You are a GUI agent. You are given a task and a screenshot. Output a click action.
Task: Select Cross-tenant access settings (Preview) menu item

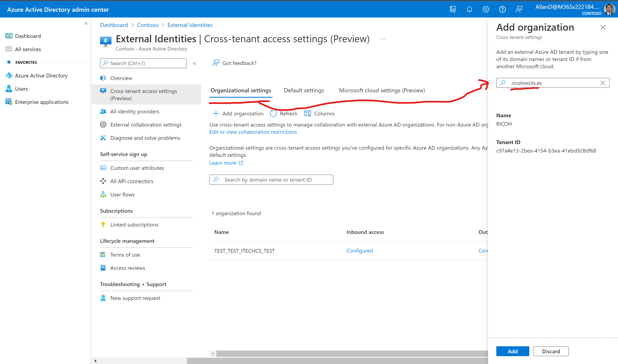(146, 94)
